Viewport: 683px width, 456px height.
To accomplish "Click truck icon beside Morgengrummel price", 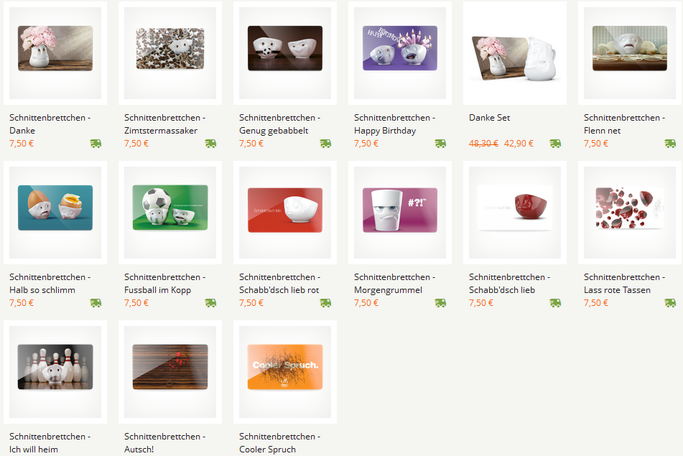I will click(x=440, y=303).
